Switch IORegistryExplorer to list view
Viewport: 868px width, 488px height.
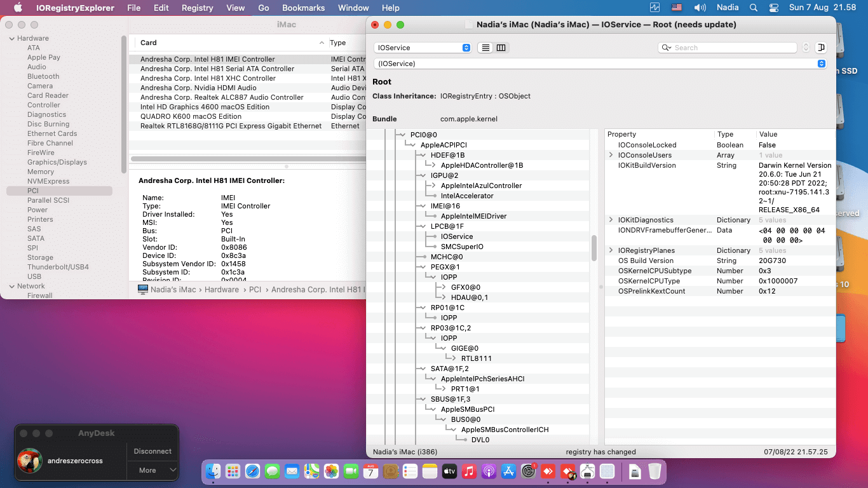[x=486, y=48]
